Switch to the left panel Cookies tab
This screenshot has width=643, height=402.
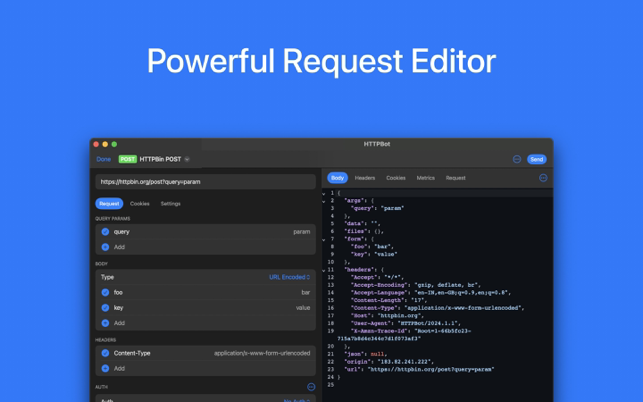pyautogui.click(x=139, y=203)
